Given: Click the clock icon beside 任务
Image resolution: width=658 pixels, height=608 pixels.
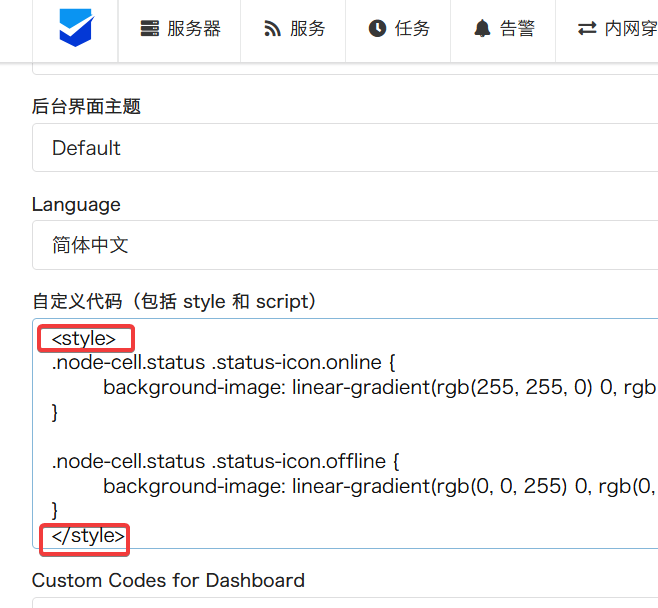Looking at the screenshot, I should click(377, 29).
